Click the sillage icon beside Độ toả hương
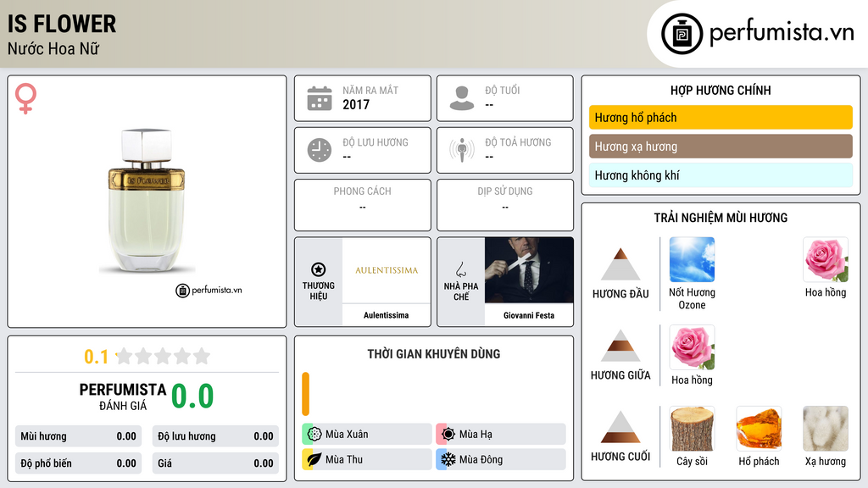 click(x=462, y=150)
